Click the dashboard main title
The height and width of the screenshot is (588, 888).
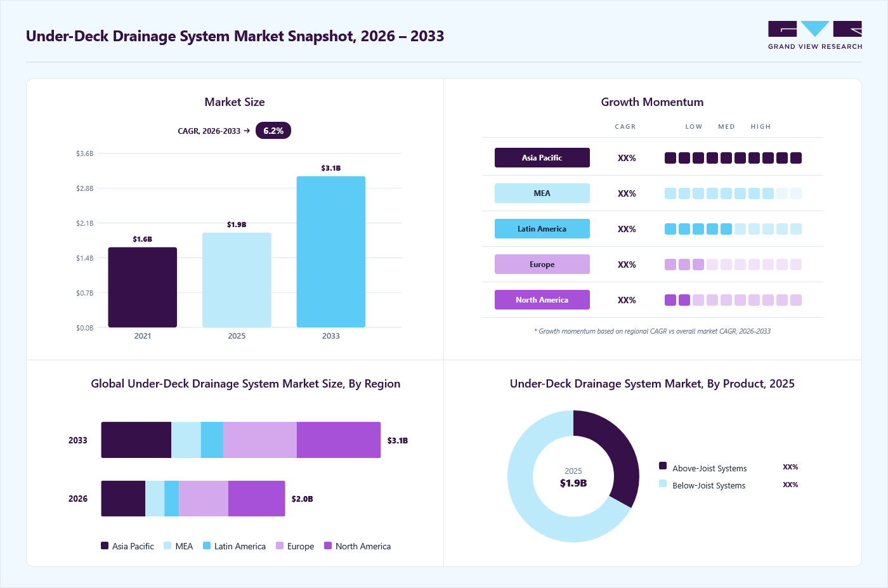235,36
